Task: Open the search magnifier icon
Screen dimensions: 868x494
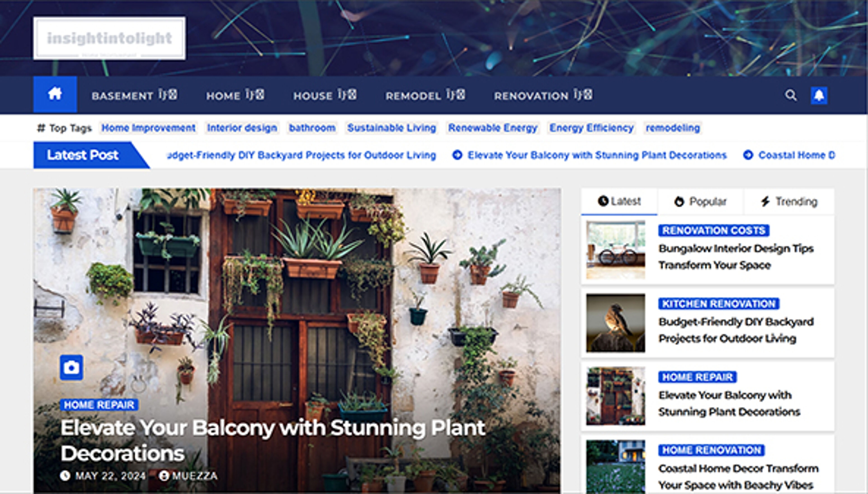Action: coord(791,95)
